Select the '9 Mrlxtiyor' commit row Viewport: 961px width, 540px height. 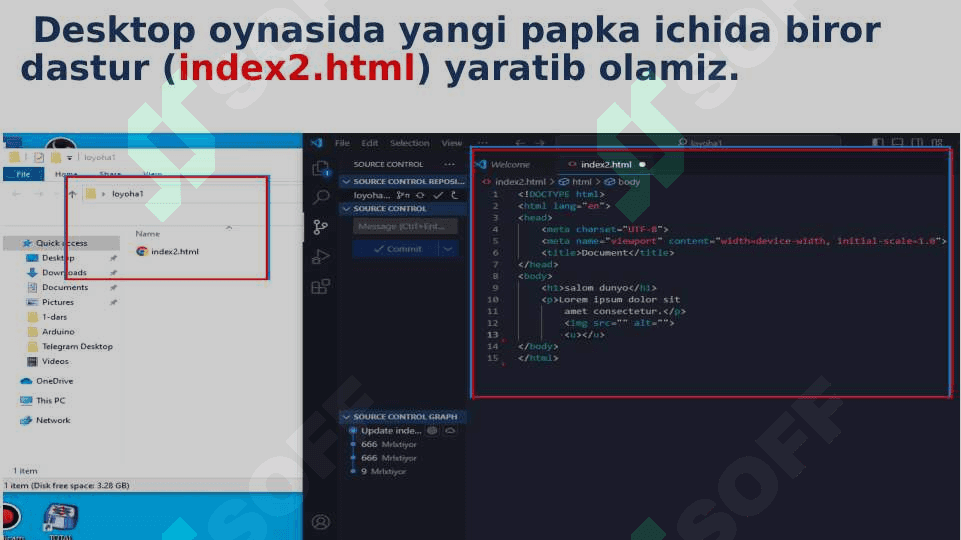[383, 471]
